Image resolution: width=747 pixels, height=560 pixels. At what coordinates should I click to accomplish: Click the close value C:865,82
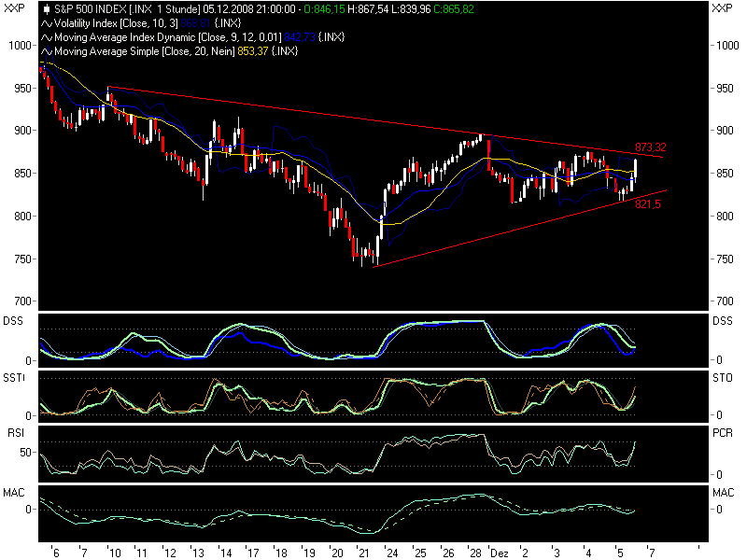pyautogui.click(x=454, y=9)
